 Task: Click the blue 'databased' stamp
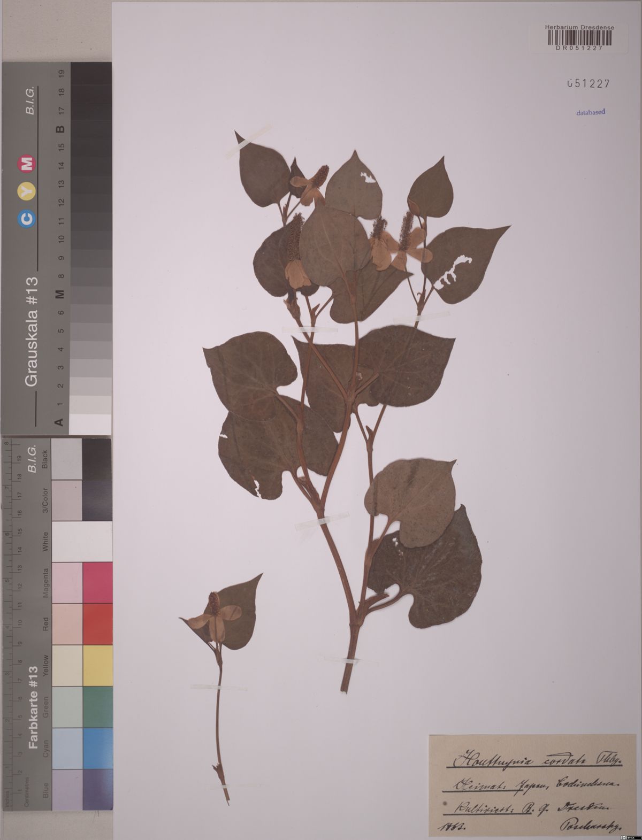tap(591, 112)
